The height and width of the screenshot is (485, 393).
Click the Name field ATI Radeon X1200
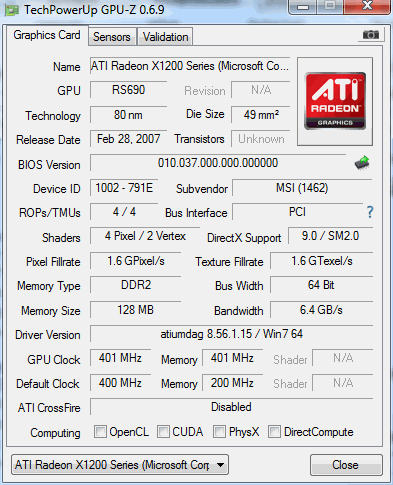190,66
